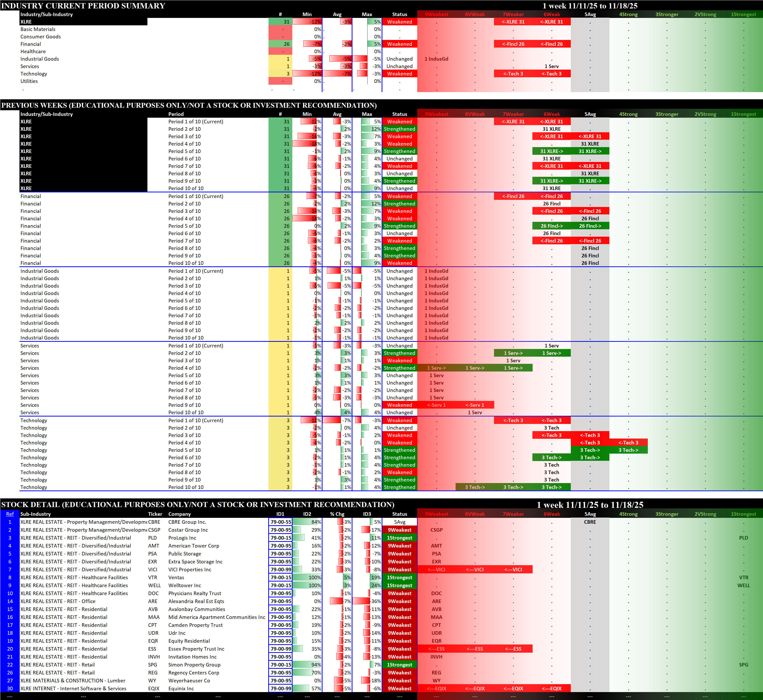Click the Weakened status in XLRE summary row
The height and width of the screenshot is (700, 763).
[x=399, y=22]
